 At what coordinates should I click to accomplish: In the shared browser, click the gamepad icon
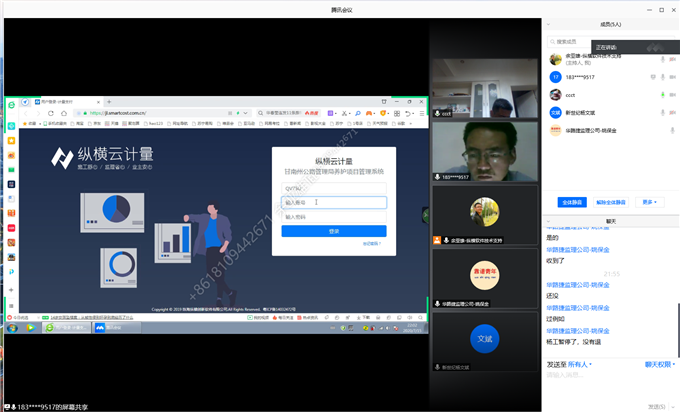pyautogui.click(x=369, y=113)
